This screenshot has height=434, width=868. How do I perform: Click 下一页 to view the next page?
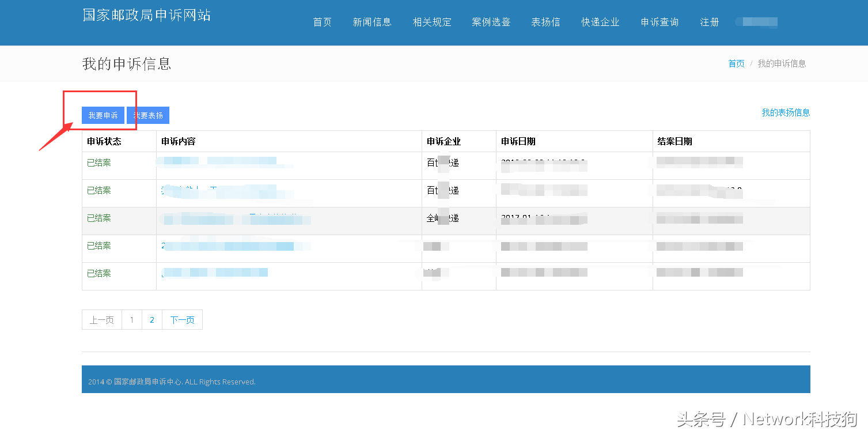tap(182, 319)
